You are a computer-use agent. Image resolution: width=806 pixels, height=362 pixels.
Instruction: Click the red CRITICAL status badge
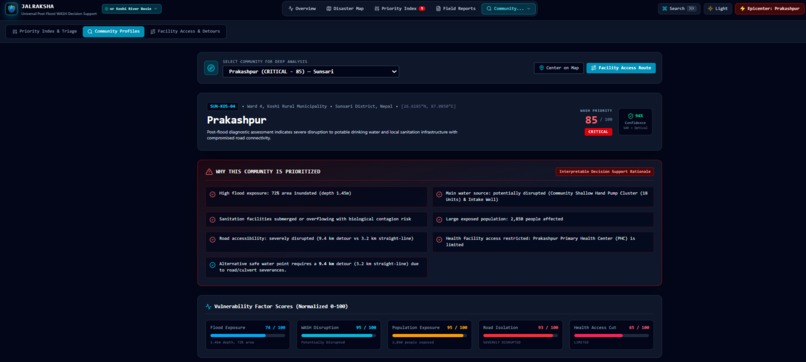click(598, 132)
